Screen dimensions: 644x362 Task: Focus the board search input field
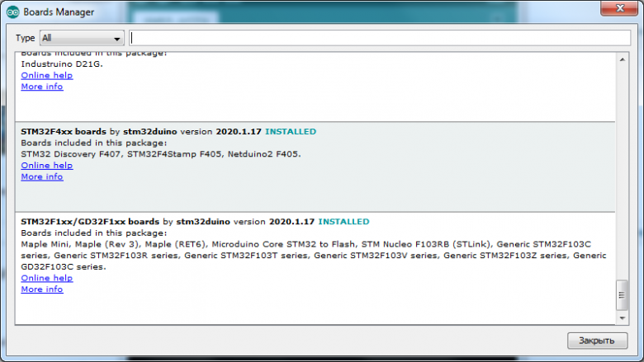coord(380,38)
